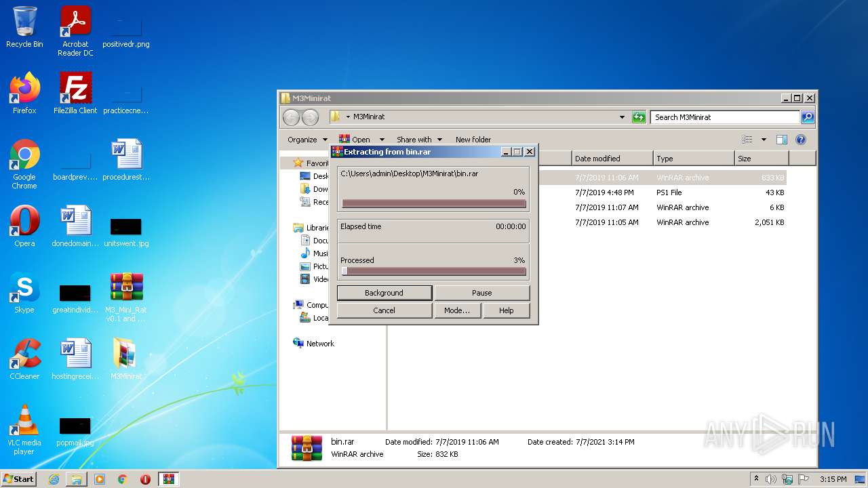Image resolution: width=868 pixels, height=488 pixels.
Task: Expand the Open button dropdown arrow
Action: click(382, 140)
